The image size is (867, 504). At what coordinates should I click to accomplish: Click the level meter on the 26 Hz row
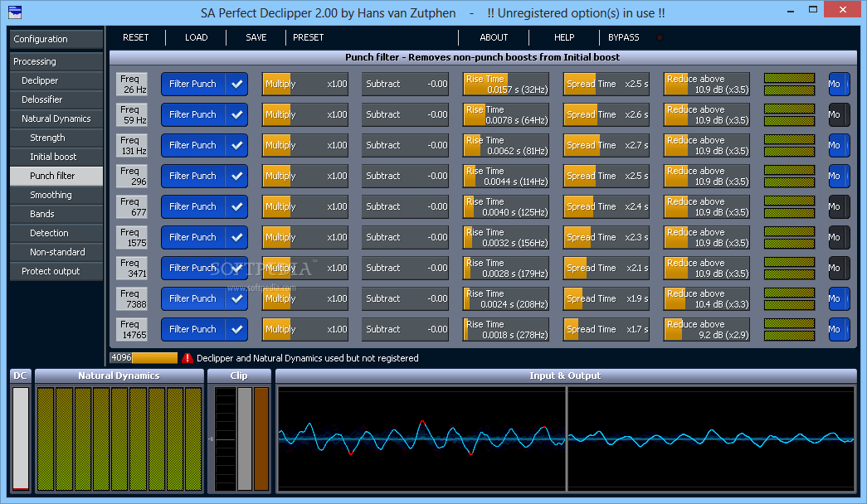pos(790,84)
